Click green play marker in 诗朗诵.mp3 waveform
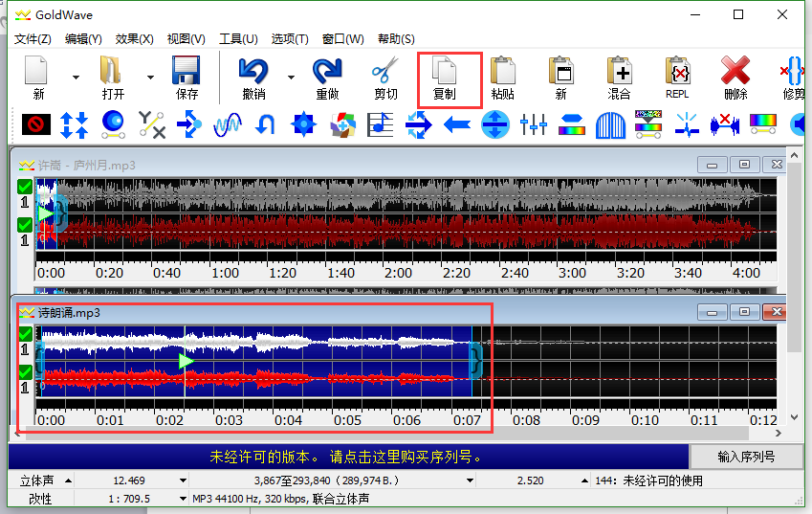Image resolution: width=812 pixels, height=514 pixels. pos(186,361)
